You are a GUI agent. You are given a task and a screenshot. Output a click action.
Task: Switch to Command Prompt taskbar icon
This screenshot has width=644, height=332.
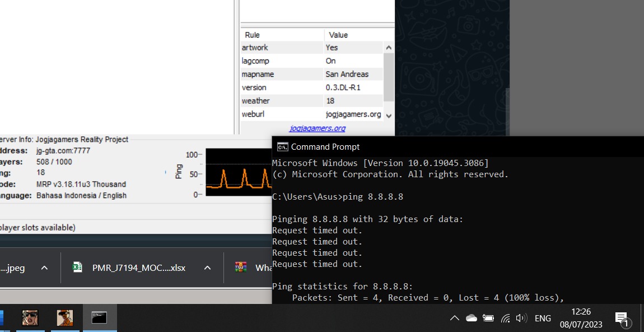(x=99, y=317)
